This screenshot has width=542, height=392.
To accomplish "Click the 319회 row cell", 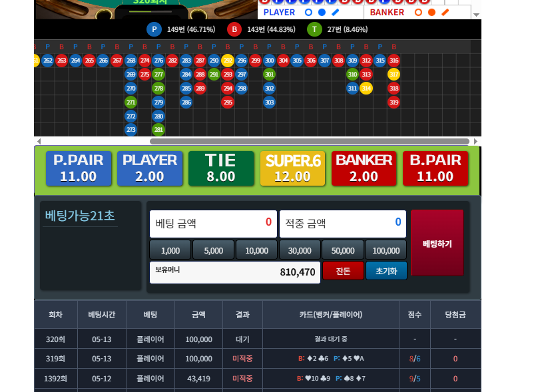I will pos(55,359).
